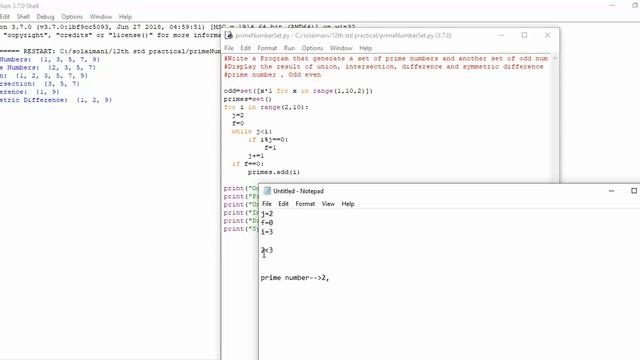Open Help menu in primeNumberSet.py editor
The height and width of the screenshot is (360, 640).
(365, 48)
